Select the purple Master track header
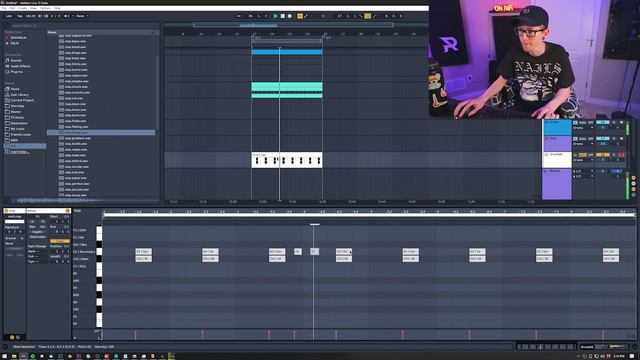640x360 pixels. point(557,184)
